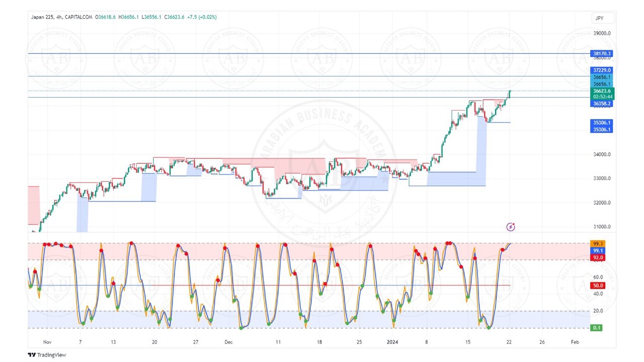Open the JPY currency selector

[603, 18]
